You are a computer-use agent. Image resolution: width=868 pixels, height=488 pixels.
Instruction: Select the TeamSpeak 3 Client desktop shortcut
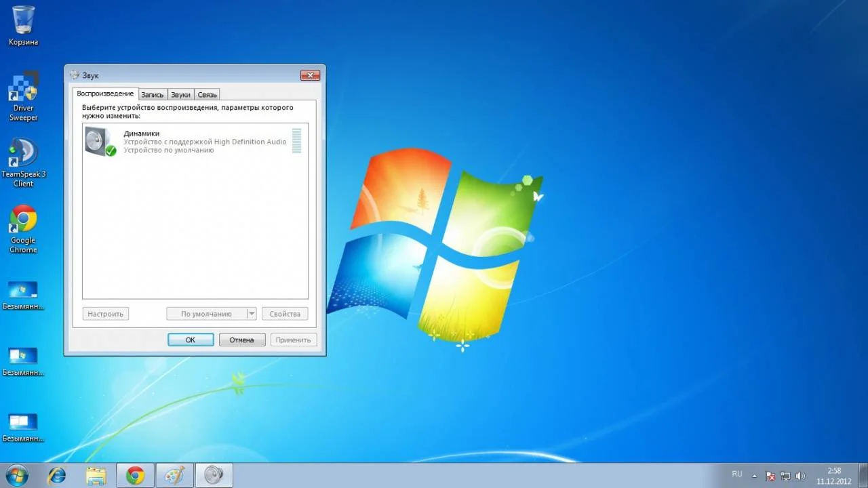pyautogui.click(x=23, y=163)
